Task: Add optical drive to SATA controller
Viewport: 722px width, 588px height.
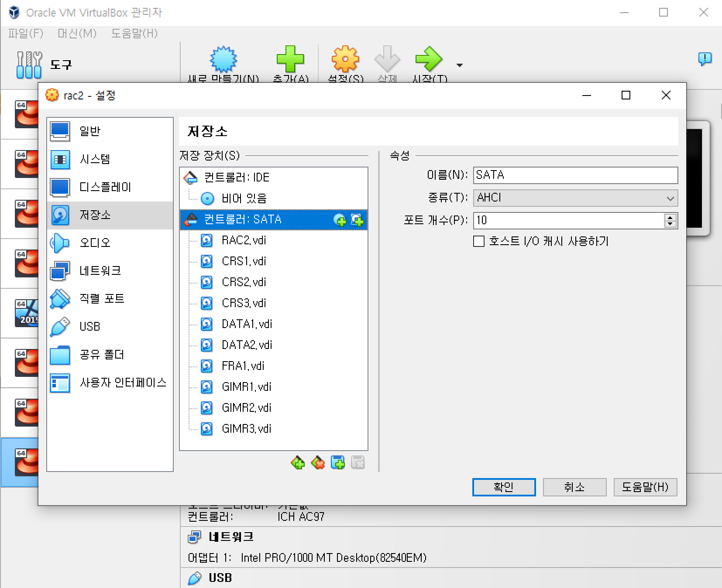Action: click(x=340, y=220)
